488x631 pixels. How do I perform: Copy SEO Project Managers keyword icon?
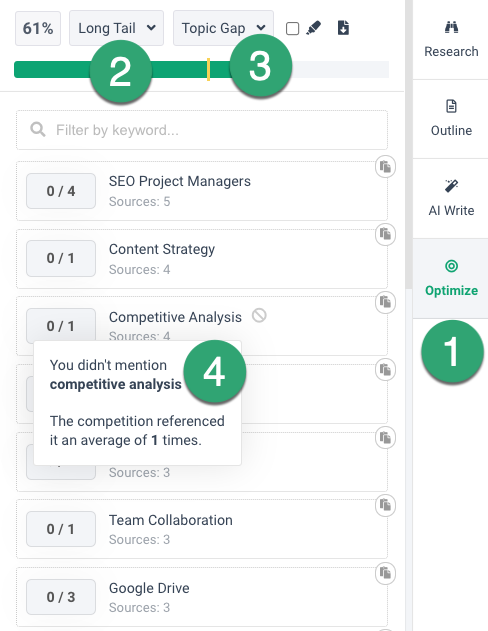(x=385, y=167)
